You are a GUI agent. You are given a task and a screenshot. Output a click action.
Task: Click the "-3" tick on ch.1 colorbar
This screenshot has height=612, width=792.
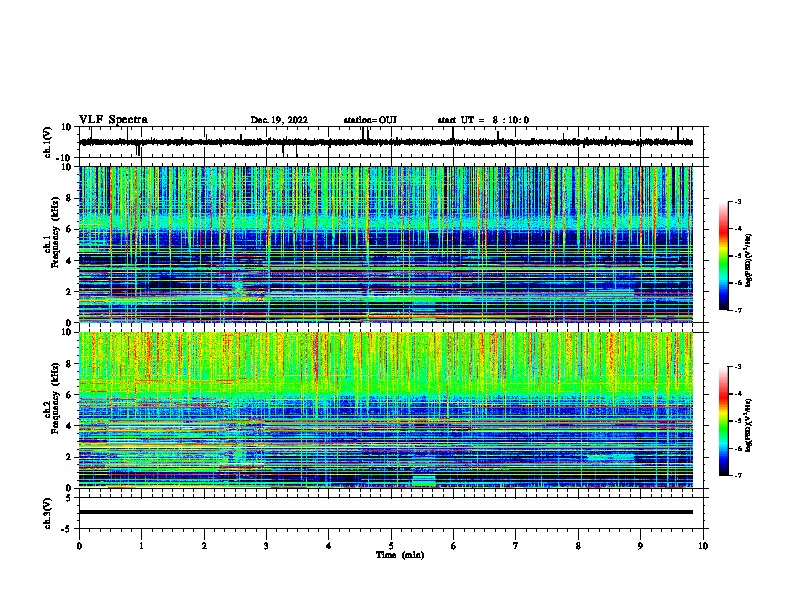click(738, 201)
